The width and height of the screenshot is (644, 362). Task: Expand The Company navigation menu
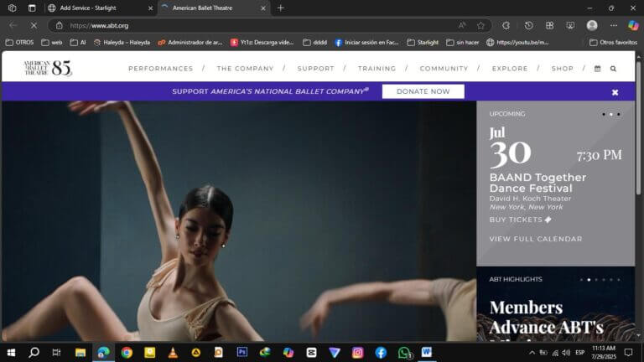pos(245,69)
